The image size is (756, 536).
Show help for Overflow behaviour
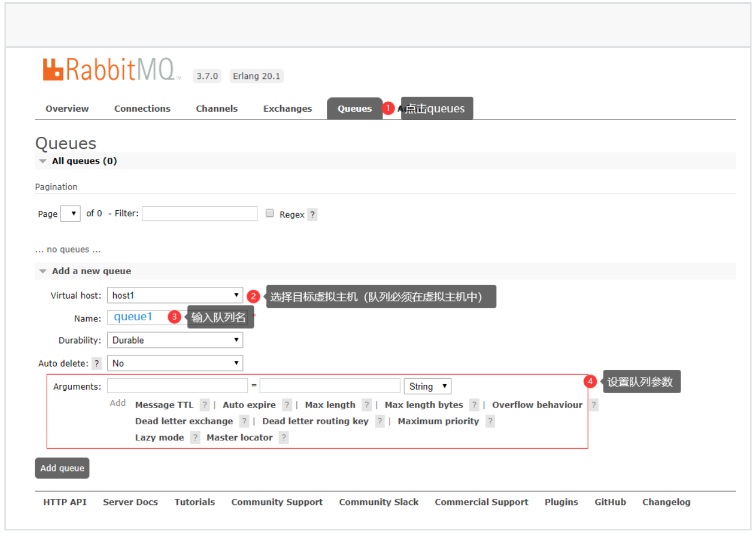594,405
